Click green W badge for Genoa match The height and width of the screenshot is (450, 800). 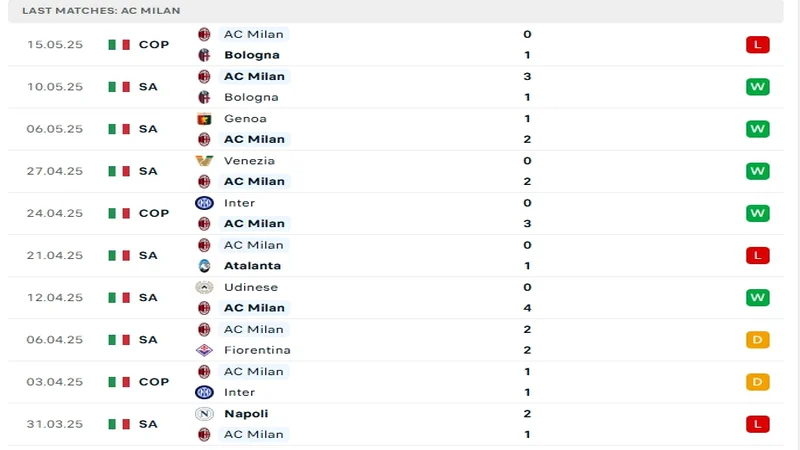(x=757, y=129)
